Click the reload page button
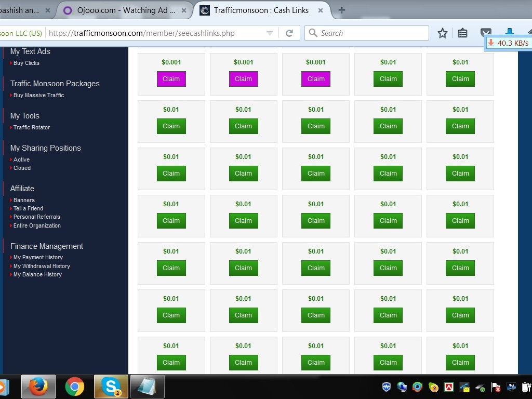 (x=289, y=33)
